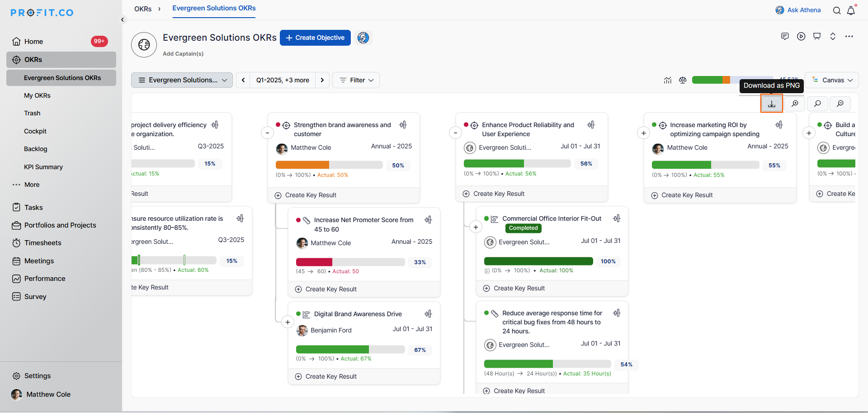Open the Canvas view dropdown
The image size is (868, 413).
(832, 80)
